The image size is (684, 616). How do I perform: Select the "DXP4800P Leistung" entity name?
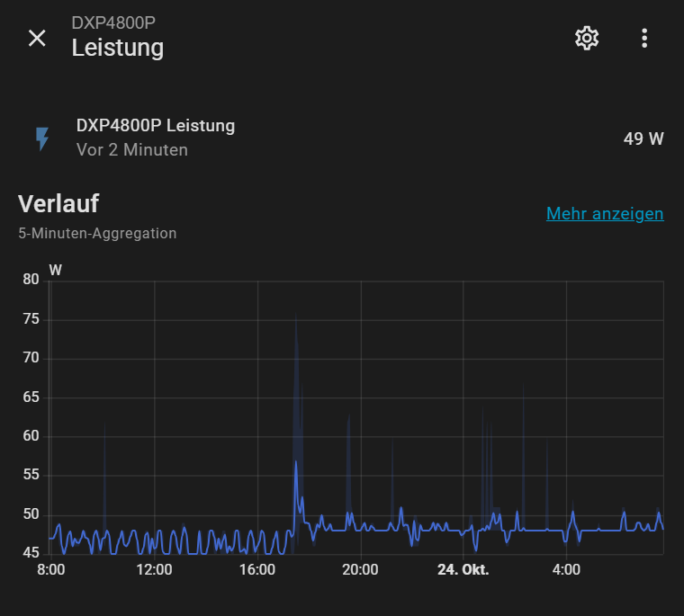(x=155, y=126)
